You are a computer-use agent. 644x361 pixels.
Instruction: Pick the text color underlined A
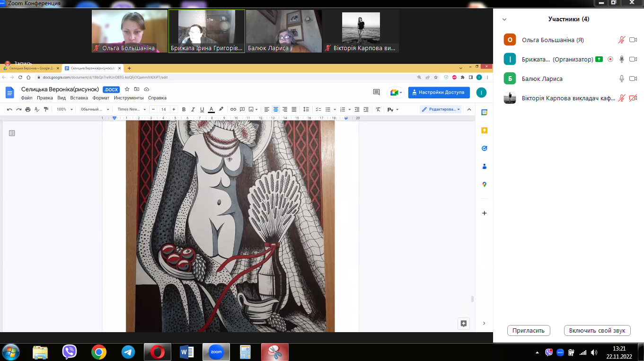pos(212,109)
